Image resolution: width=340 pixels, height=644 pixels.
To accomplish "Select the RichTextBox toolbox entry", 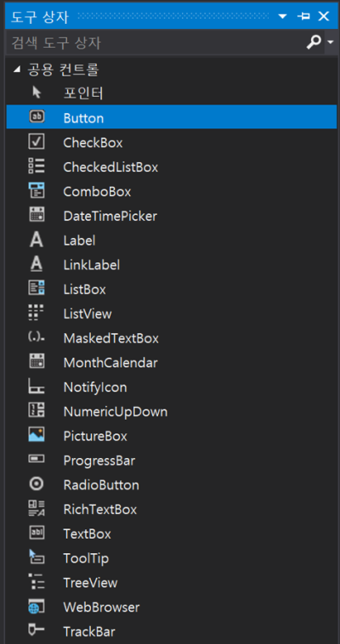I will point(171,509).
